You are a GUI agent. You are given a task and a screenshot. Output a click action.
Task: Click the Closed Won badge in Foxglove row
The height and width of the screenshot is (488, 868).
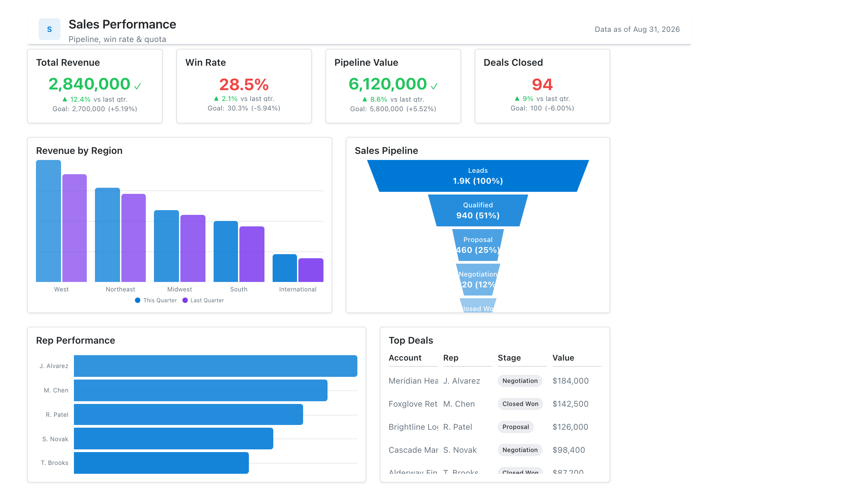point(520,404)
